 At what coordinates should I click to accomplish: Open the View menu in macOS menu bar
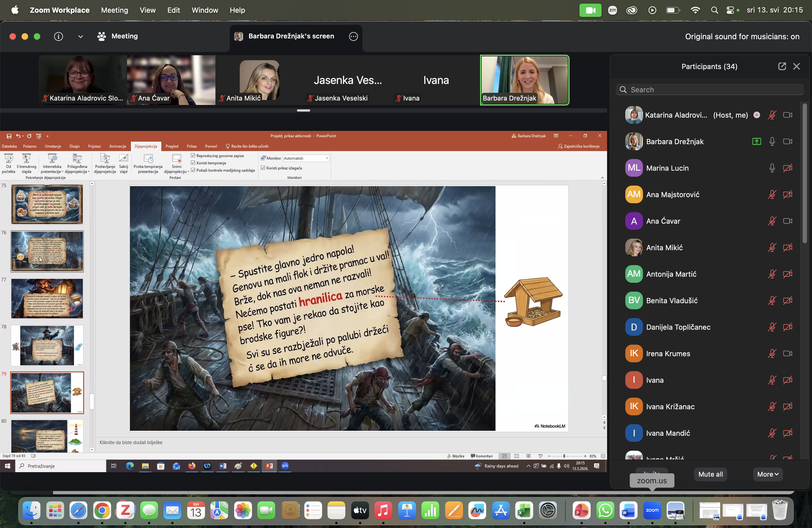(x=147, y=10)
